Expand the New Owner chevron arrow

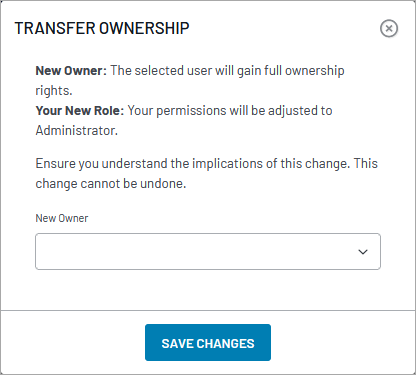pyautogui.click(x=363, y=252)
